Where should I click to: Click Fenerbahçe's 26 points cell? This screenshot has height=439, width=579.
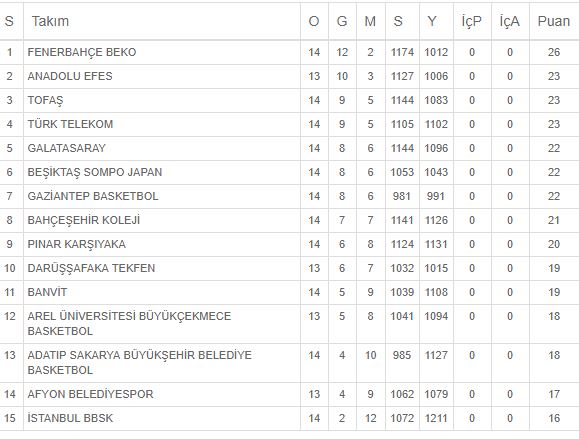pos(554,52)
